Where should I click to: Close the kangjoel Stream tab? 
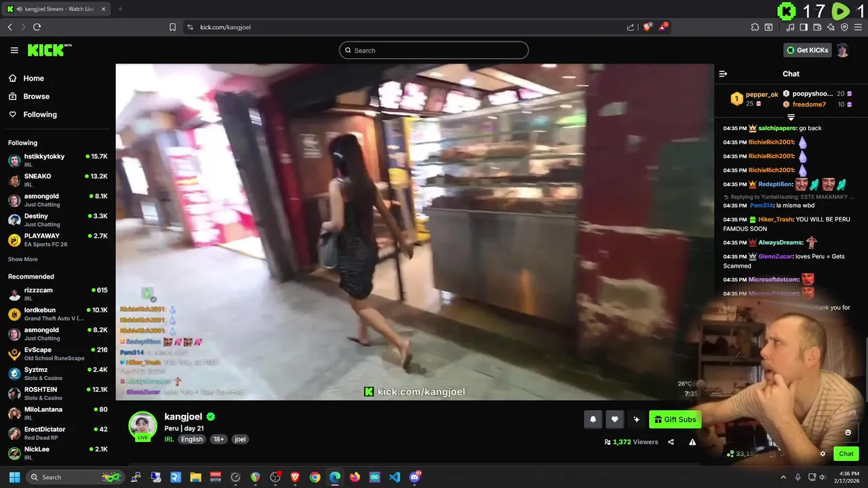point(103,9)
